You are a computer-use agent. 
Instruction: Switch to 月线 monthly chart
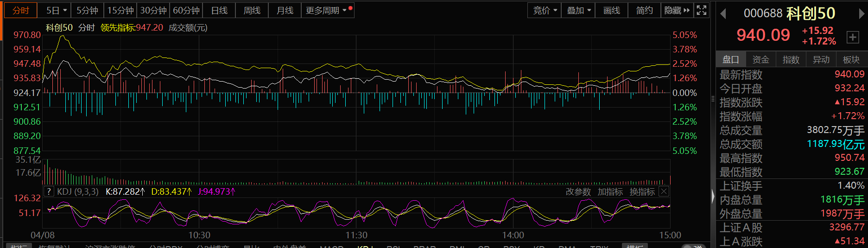click(x=285, y=10)
